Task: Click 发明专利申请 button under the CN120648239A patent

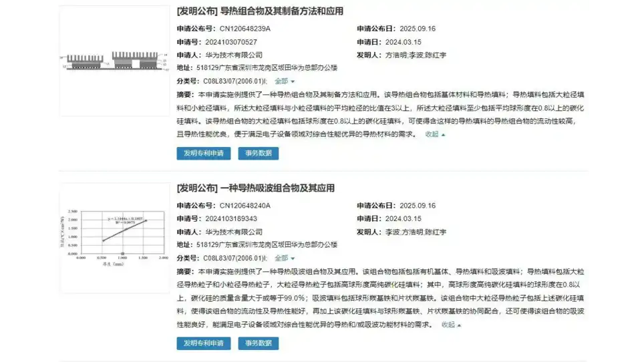Action: pyautogui.click(x=204, y=154)
